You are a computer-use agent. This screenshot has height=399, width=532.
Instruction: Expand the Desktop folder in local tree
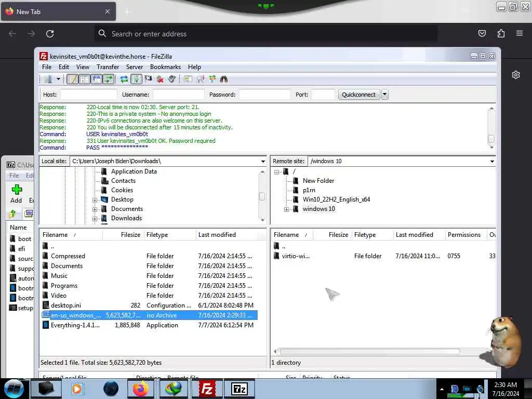click(x=95, y=200)
